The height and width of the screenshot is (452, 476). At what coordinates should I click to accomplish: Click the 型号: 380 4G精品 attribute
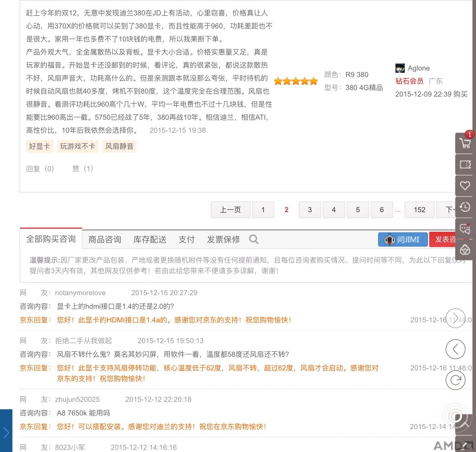click(354, 88)
